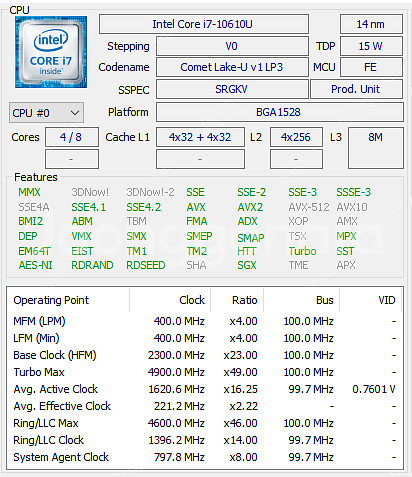This screenshot has height=477, width=412.
Task: Click the x23.00 base ratio value
Action: (x=240, y=355)
